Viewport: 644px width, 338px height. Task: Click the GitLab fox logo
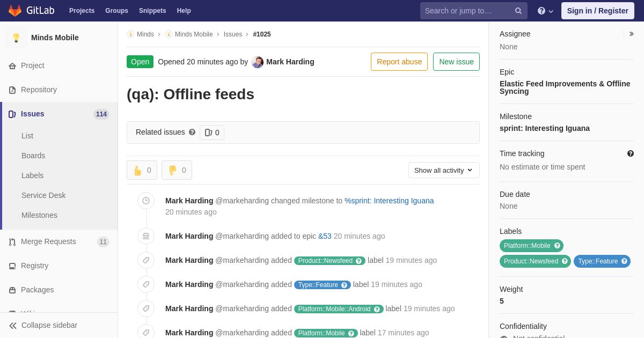[x=15, y=11]
